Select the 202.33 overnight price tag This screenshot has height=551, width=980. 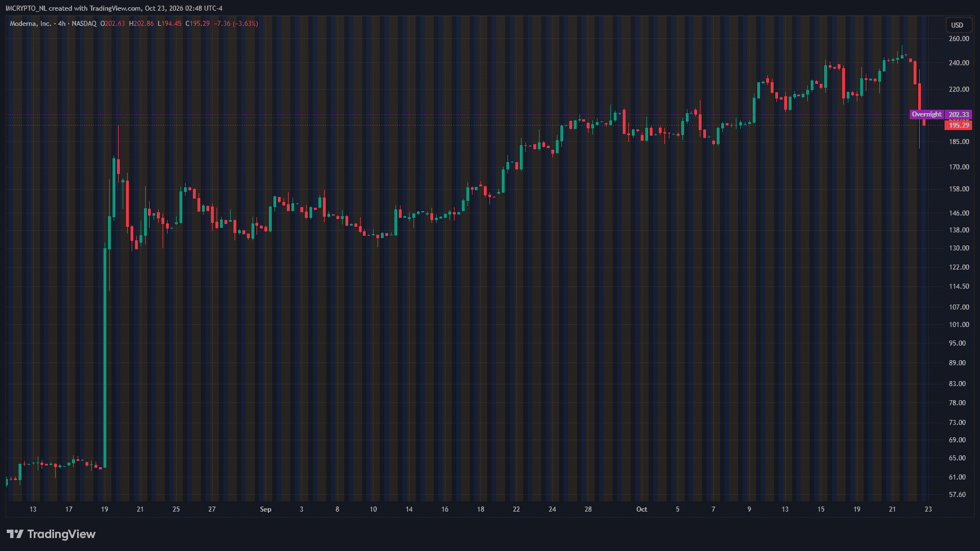959,114
